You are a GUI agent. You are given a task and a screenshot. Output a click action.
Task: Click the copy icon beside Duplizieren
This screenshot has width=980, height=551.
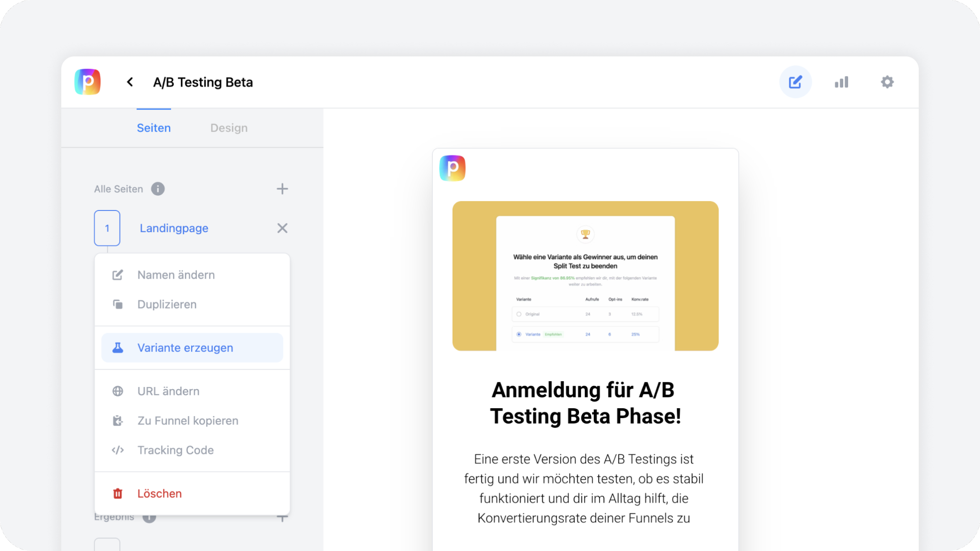click(118, 304)
